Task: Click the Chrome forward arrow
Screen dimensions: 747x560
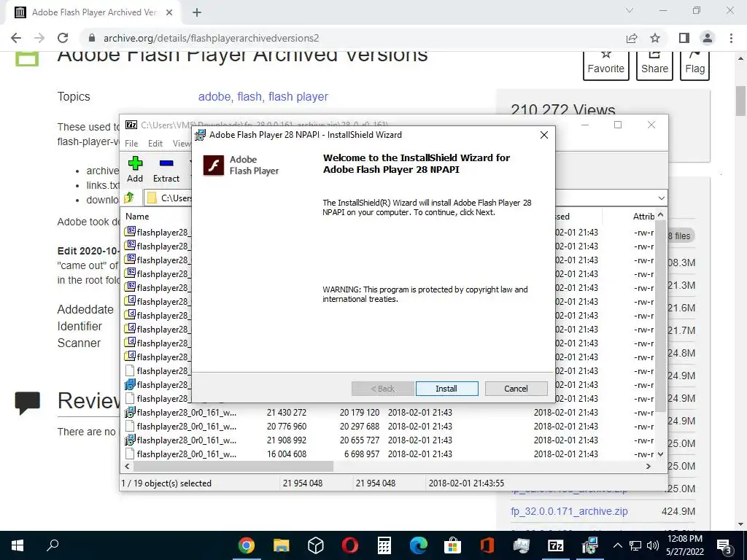Action: tap(39, 38)
